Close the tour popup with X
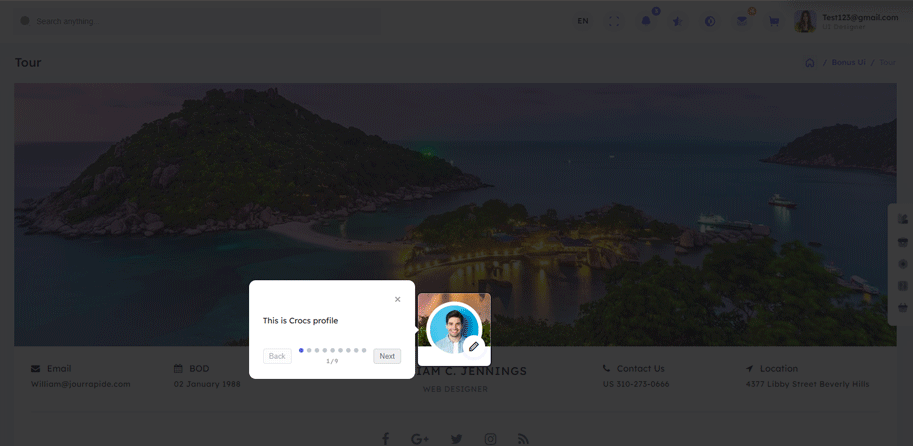The image size is (913, 446). click(x=398, y=299)
